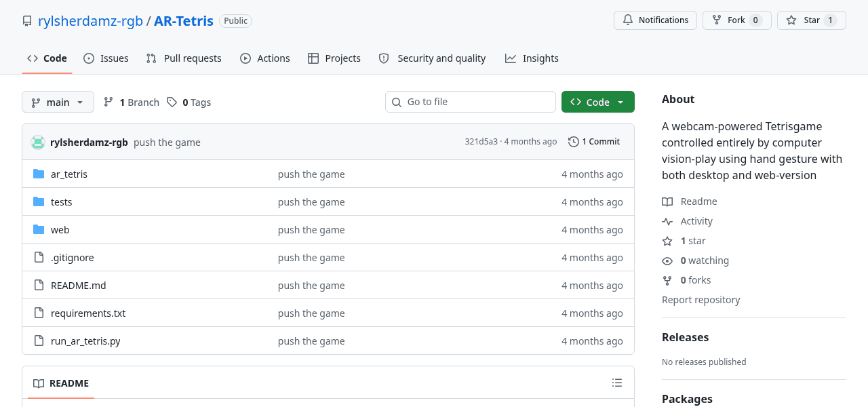Open the 1 Commit history link

tap(594, 142)
